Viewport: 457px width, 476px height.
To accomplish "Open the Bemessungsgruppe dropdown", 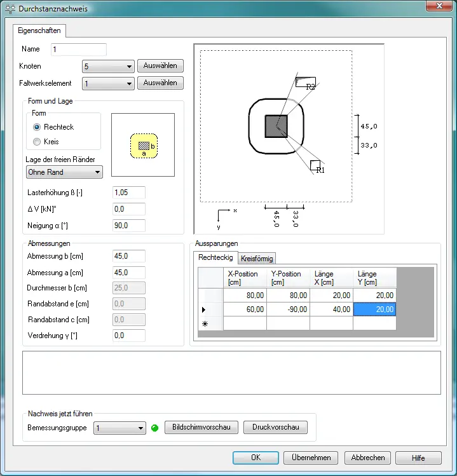I will coord(119,428).
